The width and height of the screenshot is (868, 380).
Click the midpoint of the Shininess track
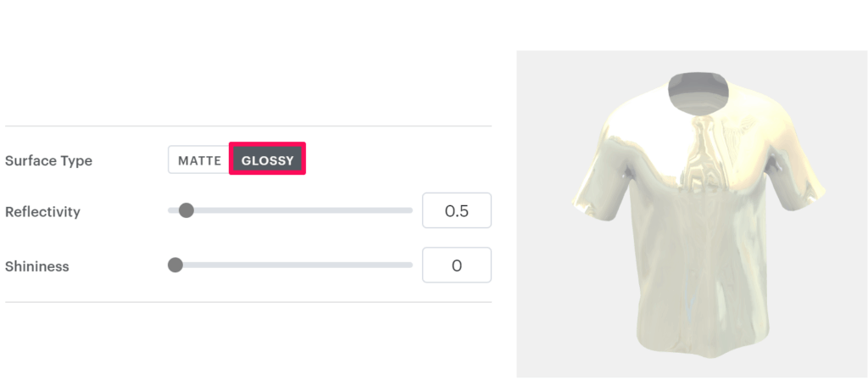pos(291,265)
